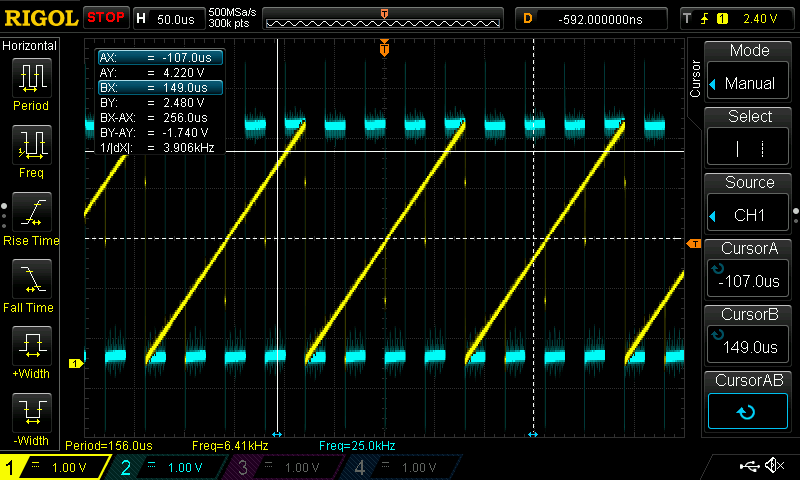The image size is (800, 480).
Task: Enable channel 3 tab
Action: [x=285, y=467]
